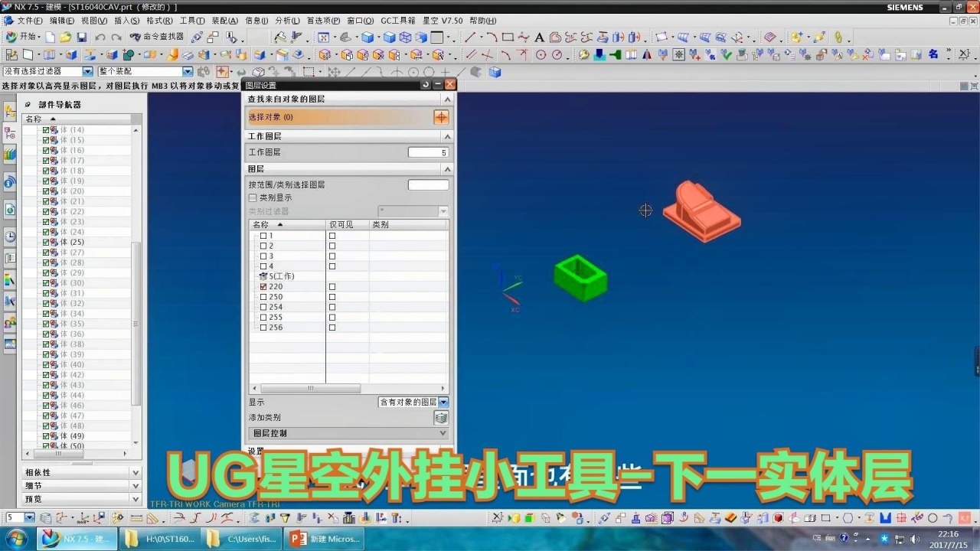Toggle visible-only checkbox for layer 250
Screen dimensions: 980x551
pyautogui.click(x=332, y=297)
